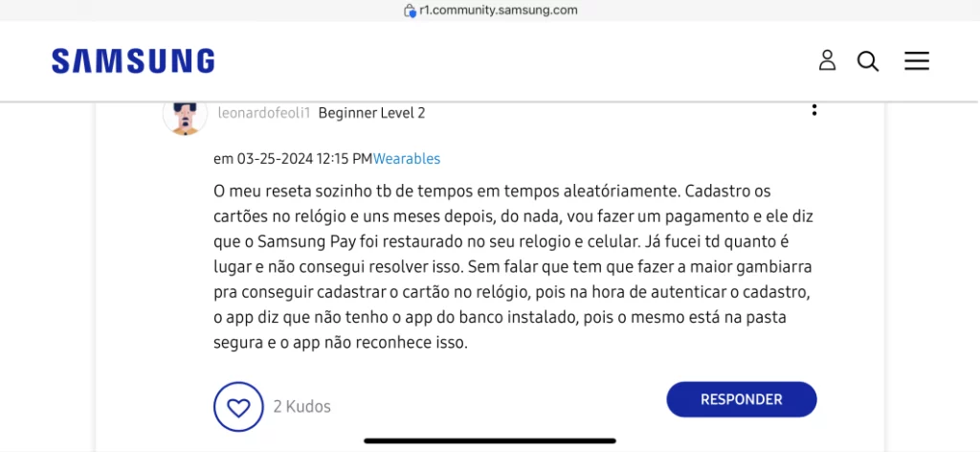
Task: Open the Wearables category link
Action: pyautogui.click(x=407, y=159)
